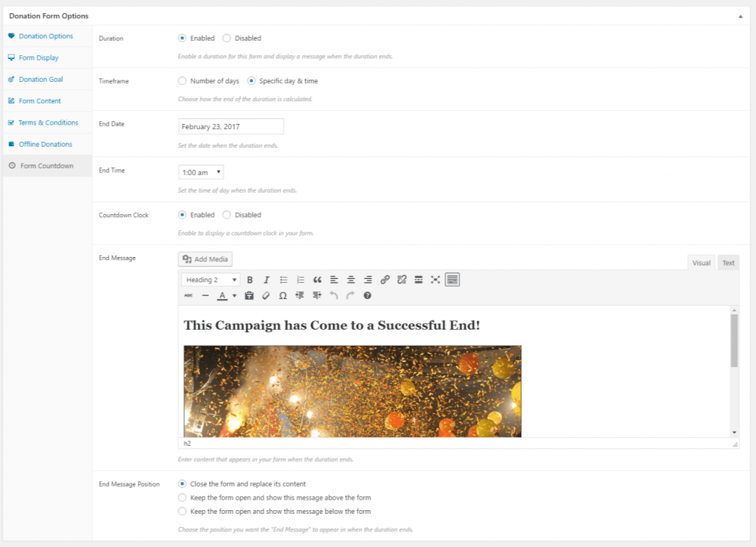Select the Number of days timeframe
The width and height of the screenshot is (756, 547).
182,81
